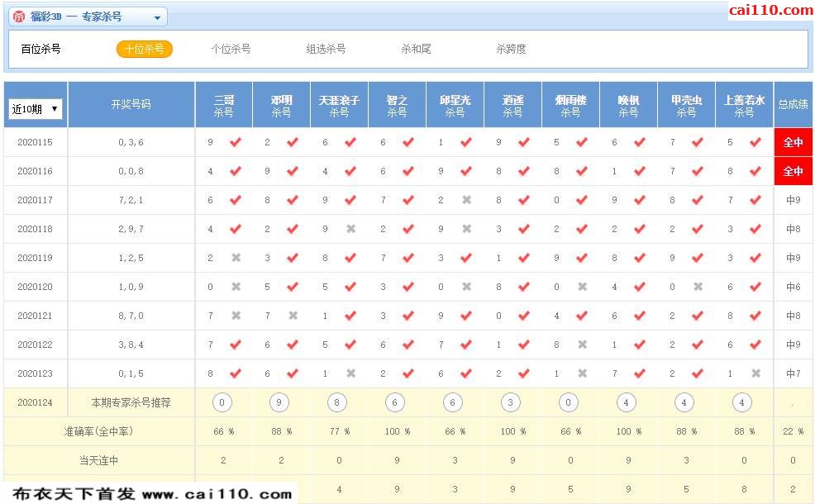Click the 2020124 period cell
815x504 pixels.
[x=36, y=402]
